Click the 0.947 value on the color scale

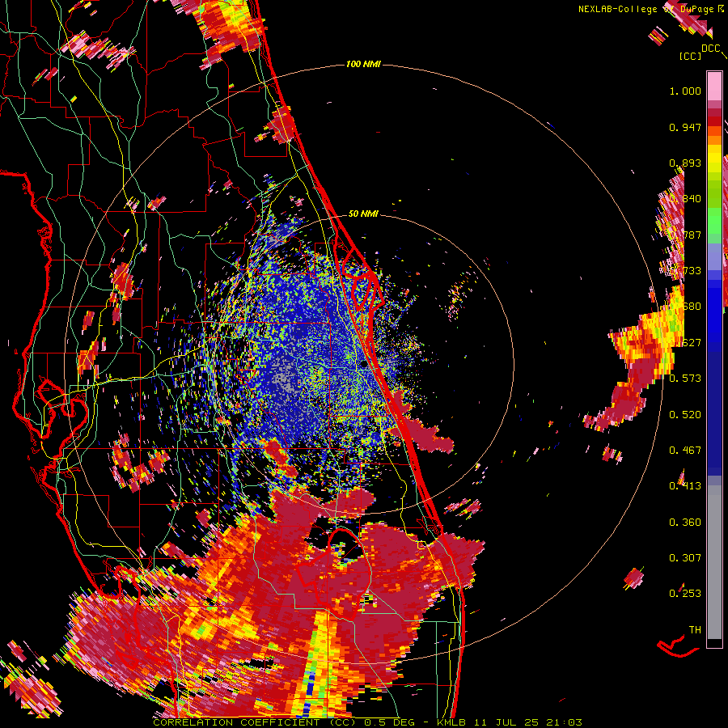(x=685, y=127)
